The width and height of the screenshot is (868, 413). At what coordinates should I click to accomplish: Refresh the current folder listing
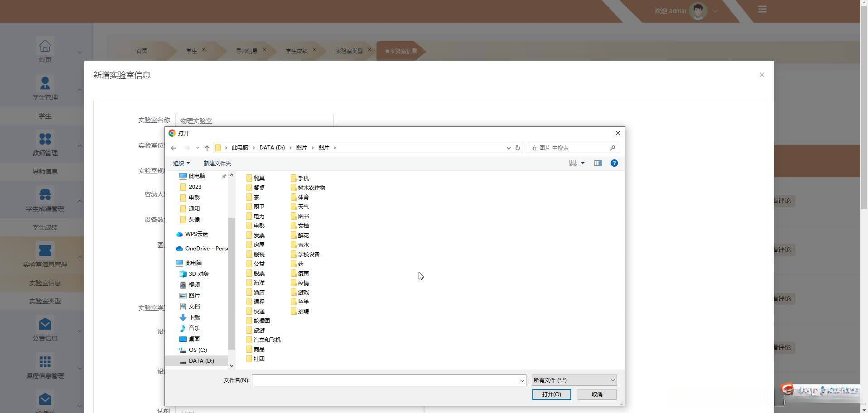pos(518,148)
